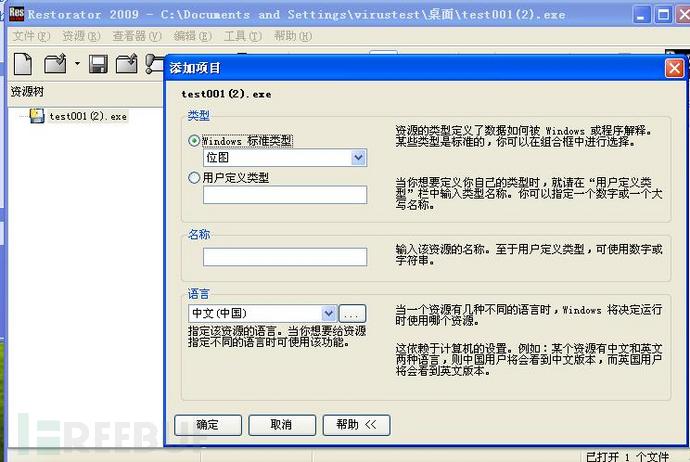
Task: Click the Open file toolbar icon
Action: (x=55, y=64)
